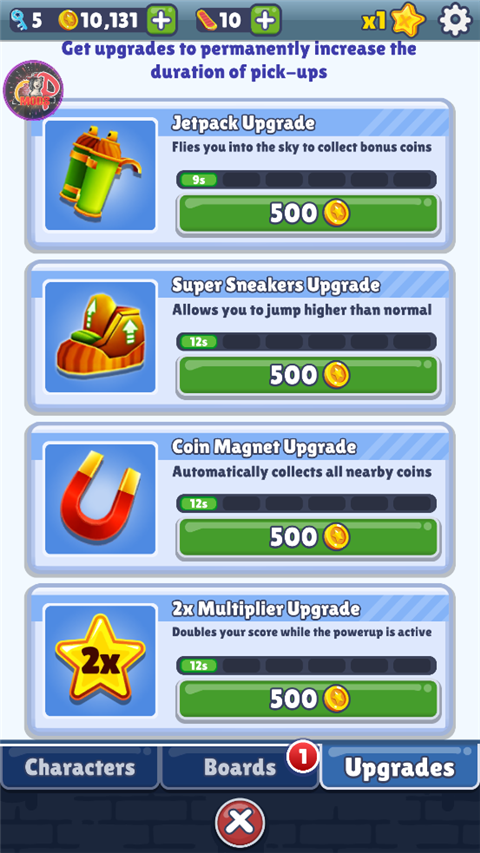The width and height of the screenshot is (480, 853).
Task: Buy 2x Multiplier upgrade for 500 coins
Action: pos(309,699)
